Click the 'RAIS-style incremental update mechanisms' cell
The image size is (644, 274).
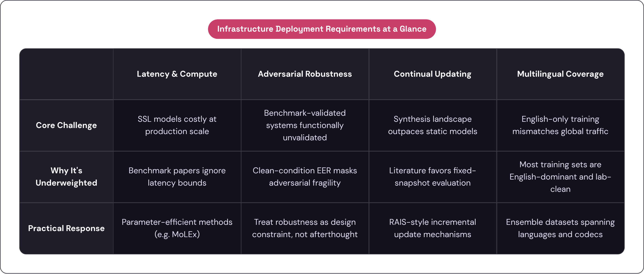click(432, 228)
